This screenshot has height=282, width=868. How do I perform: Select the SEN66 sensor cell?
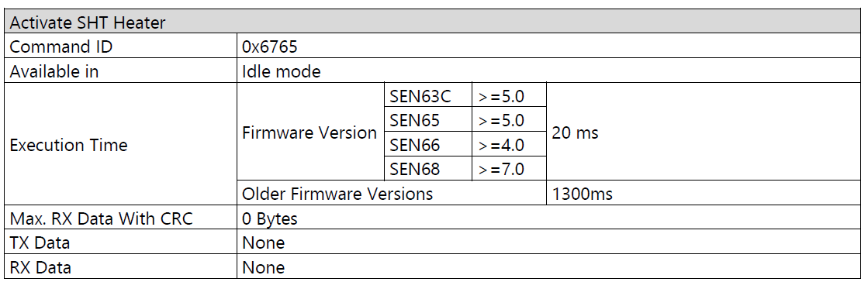pos(428,144)
